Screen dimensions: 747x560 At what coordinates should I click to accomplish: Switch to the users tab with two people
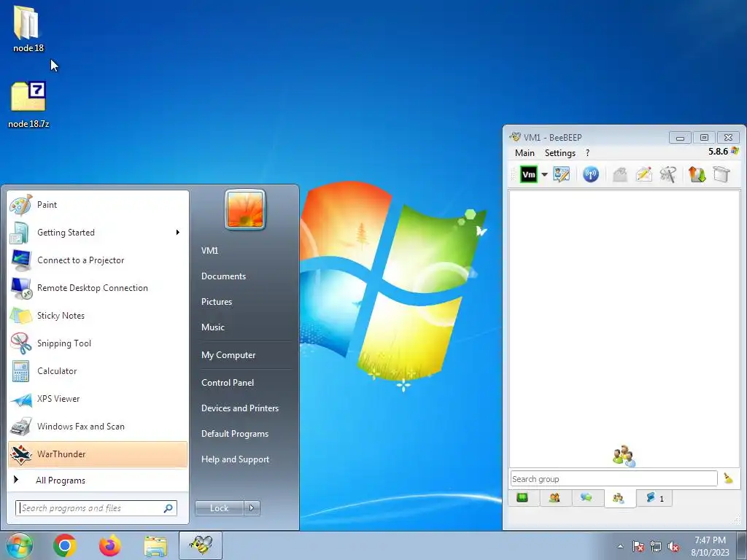[x=554, y=498]
